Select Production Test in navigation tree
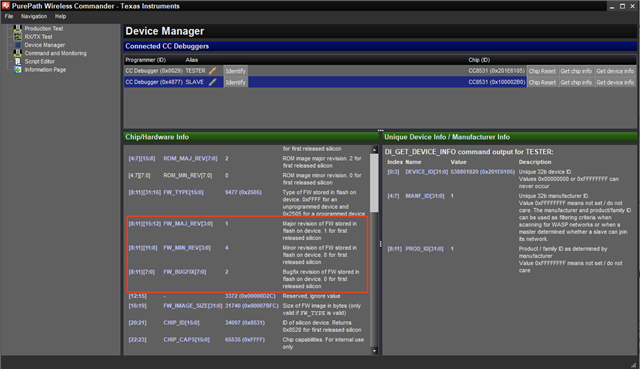The width and height of the screenshot is (640, 369). 44,29
